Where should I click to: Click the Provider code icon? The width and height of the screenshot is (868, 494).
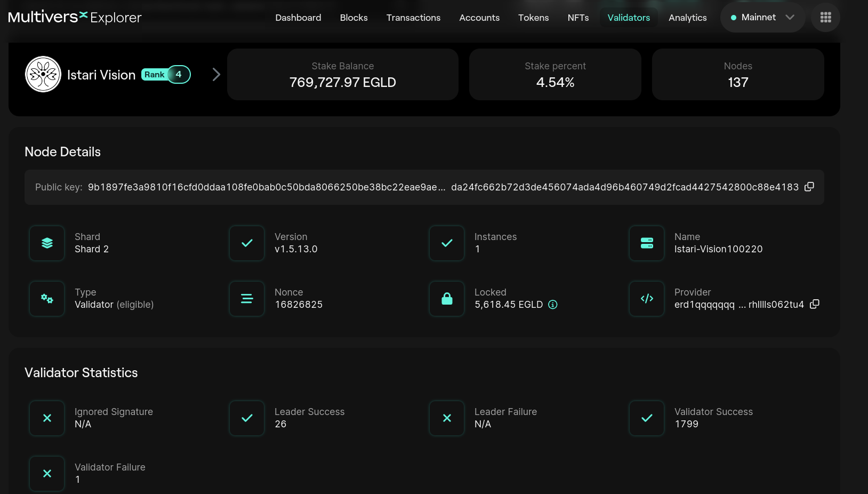coord(647,299)
